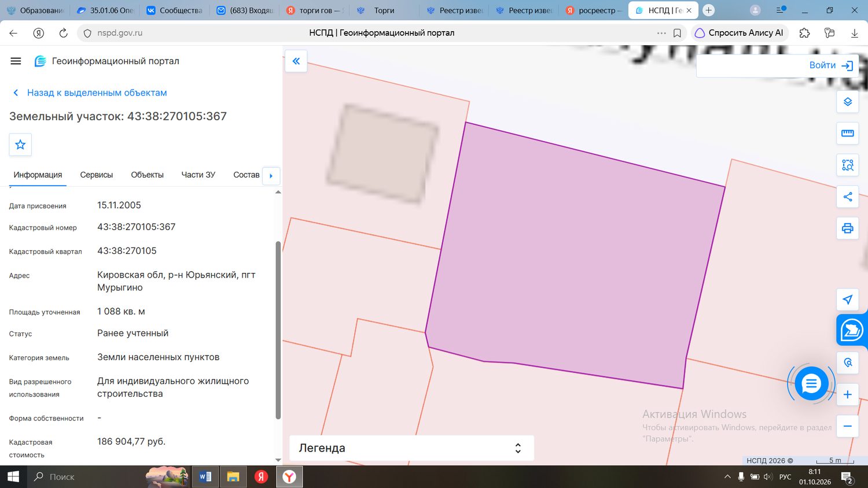Show more tabs with right arrow
This screenshot has height=488, width=868.
click(x=271, y=176)
